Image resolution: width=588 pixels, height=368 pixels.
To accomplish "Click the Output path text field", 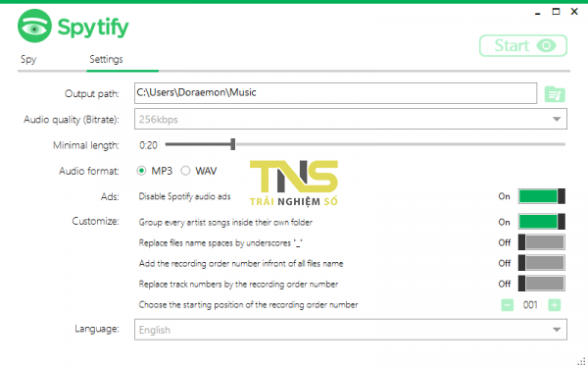I will tap(335, 93).
